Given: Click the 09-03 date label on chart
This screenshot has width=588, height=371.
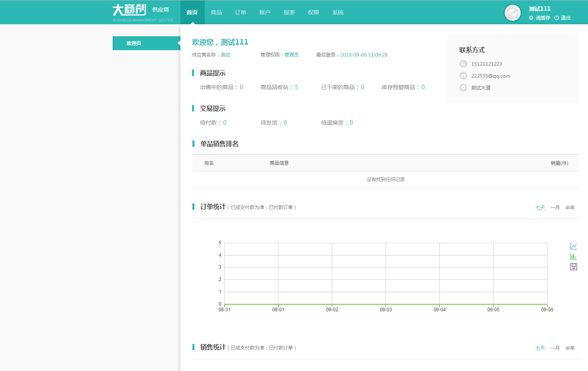Looking at the screenshot, I should click(386, 310).
